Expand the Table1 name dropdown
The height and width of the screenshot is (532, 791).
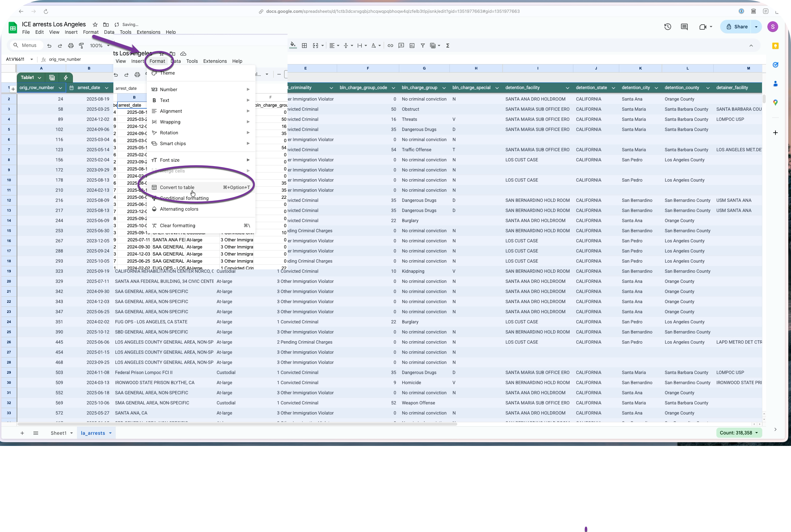coord(39,78)
